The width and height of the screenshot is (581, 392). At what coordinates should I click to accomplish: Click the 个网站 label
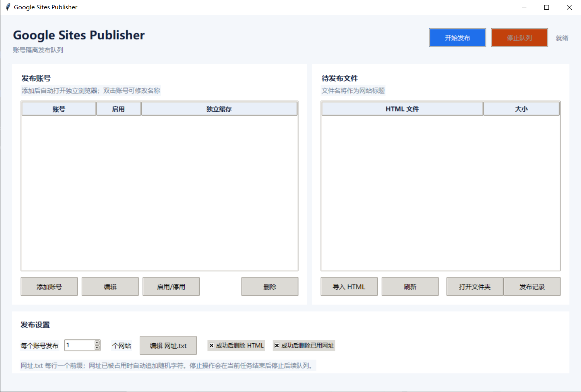(x=122, y=346)
